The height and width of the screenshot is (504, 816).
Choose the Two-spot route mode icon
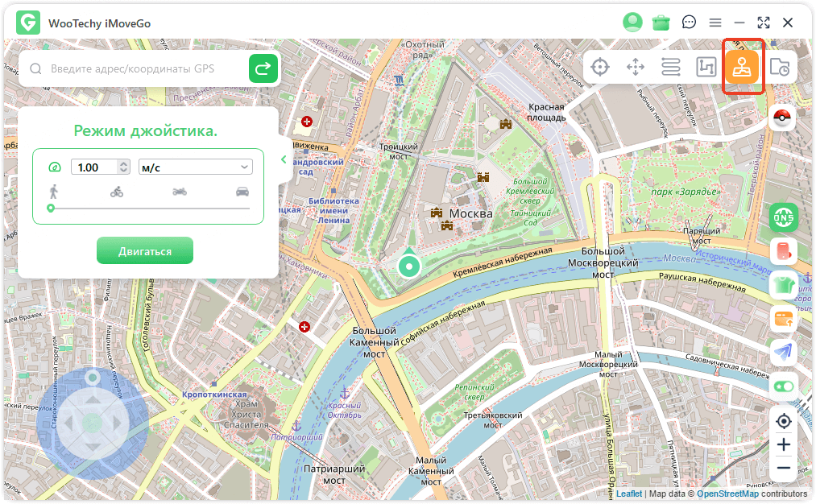(x=671, y=67)
